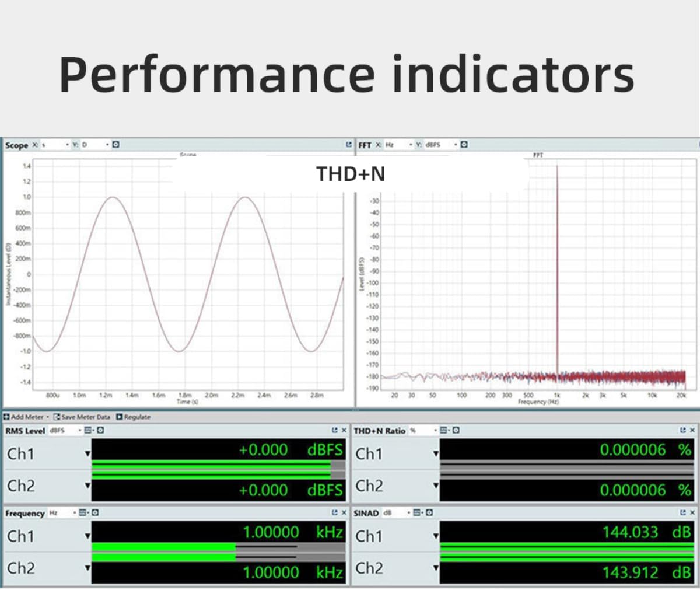Click the Regulate button

133,417
